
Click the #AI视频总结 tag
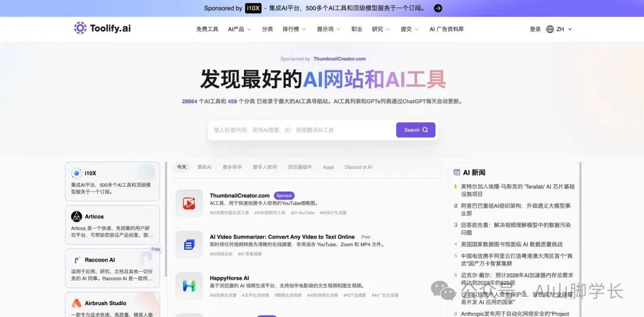pyautogui.click(x=221, y=254)
